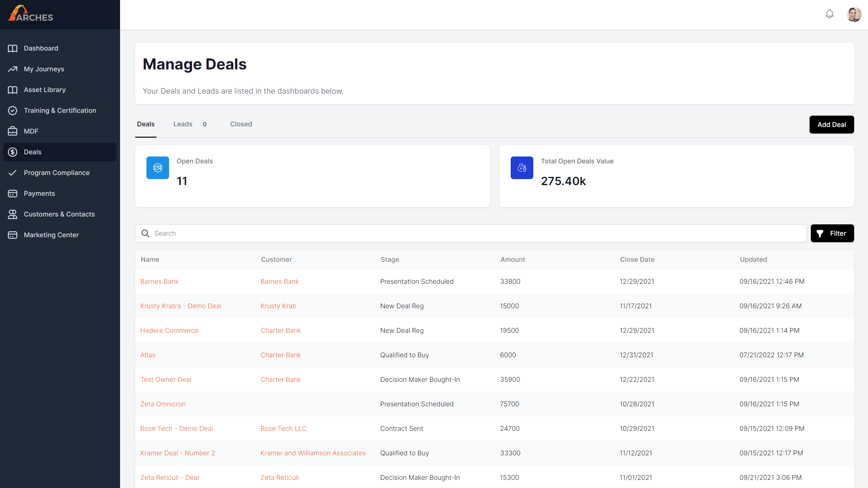Image resolution: width=868 pixels, height=488 pixels.
Task: Open the Barnes Bank deal
Action: click(x=159, y=282)
